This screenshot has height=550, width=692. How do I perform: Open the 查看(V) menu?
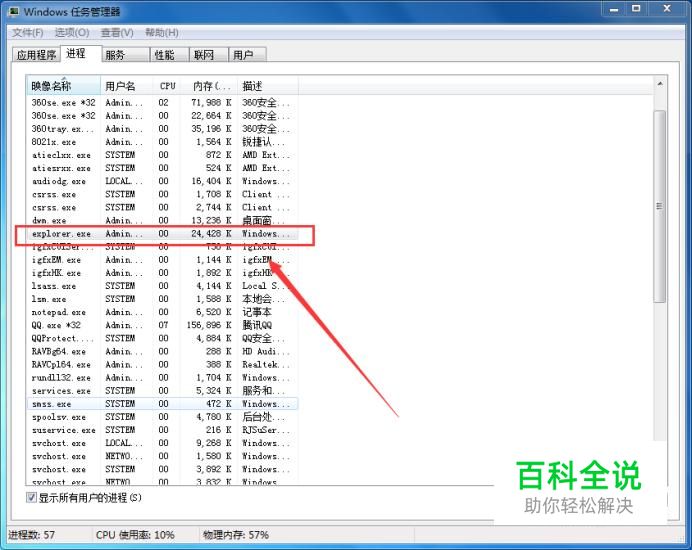click(x=117, y=33)
